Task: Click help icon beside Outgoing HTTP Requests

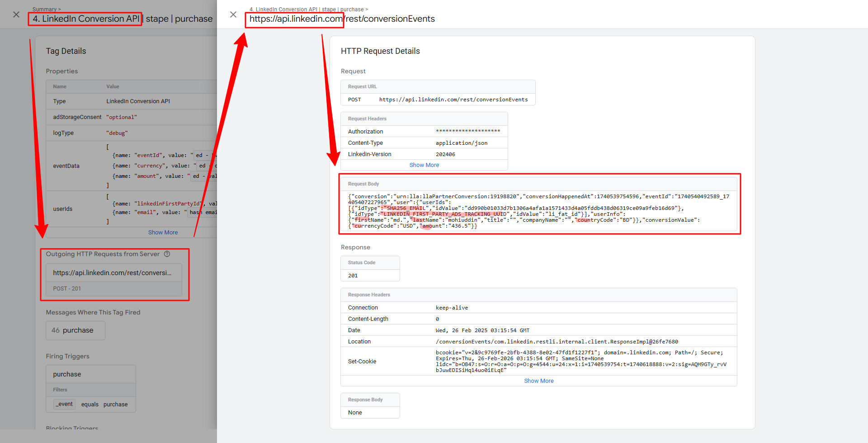Action: pos(167,254)
